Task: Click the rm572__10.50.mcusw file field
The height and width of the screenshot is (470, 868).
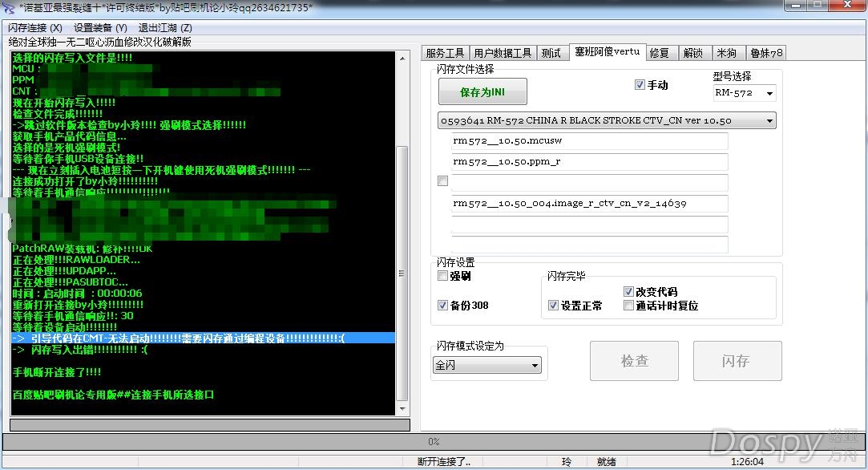Action: pos(589,140)
